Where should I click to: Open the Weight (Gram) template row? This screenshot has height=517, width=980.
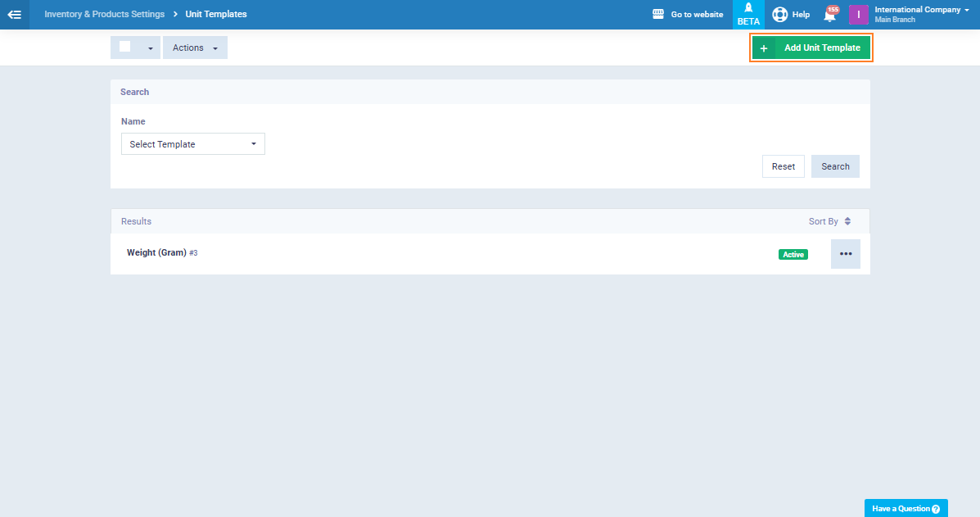click(x=156, y=253)
